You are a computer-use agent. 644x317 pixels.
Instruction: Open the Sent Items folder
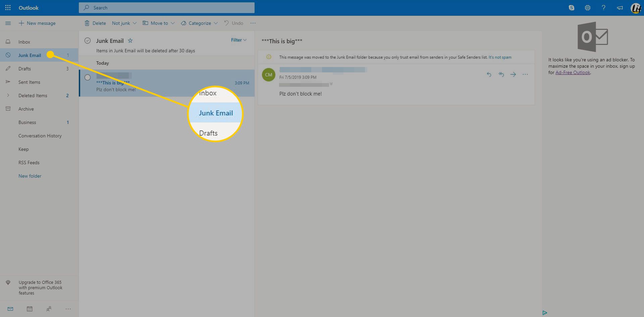pyautogui.click(x=39, y=82)
